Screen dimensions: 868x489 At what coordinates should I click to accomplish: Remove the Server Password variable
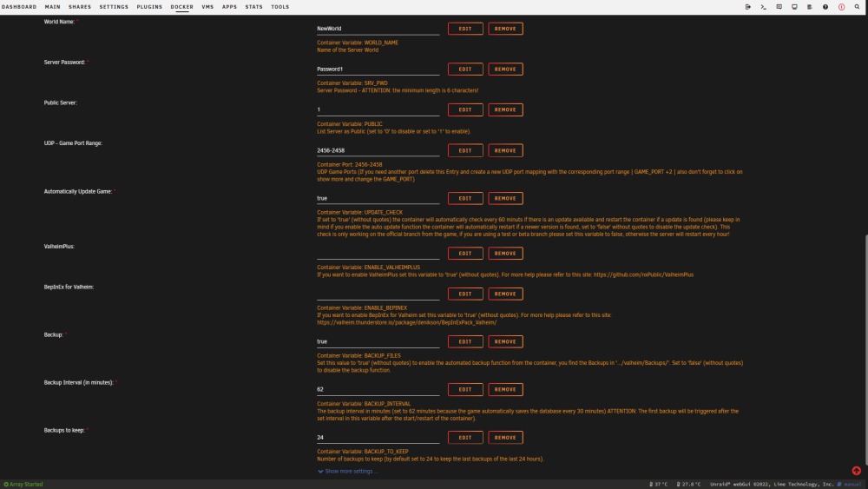click(505, 69)
